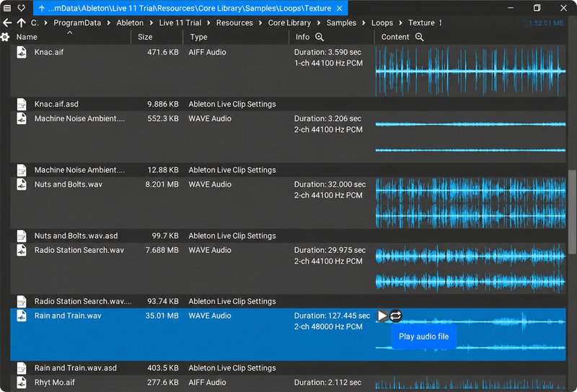Expand chevron after Loops breadcrumb
This screenshot has height=392, width=577.
coord(401,23)
